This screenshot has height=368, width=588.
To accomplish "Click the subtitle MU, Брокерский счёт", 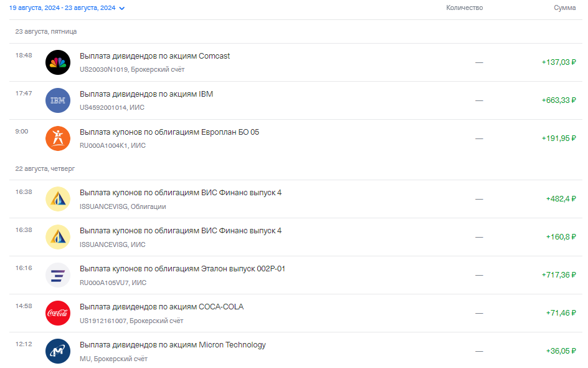I will coord(113,359).
